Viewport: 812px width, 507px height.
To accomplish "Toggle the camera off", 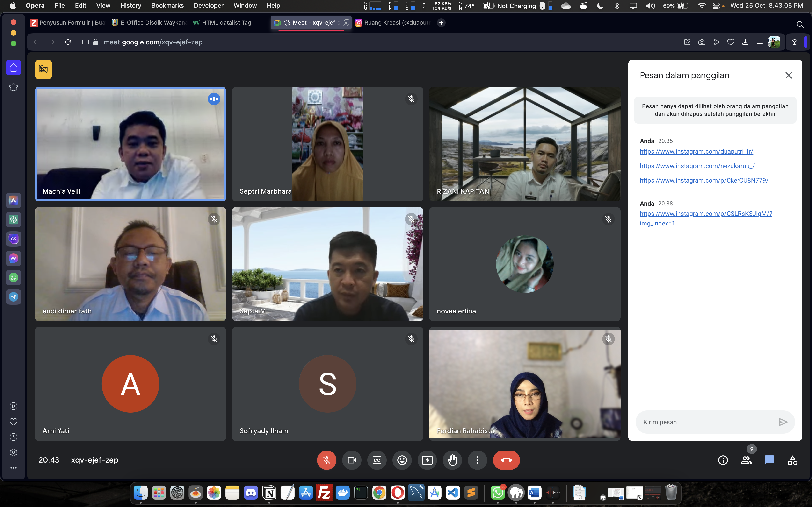I will [x=352, y=460].
